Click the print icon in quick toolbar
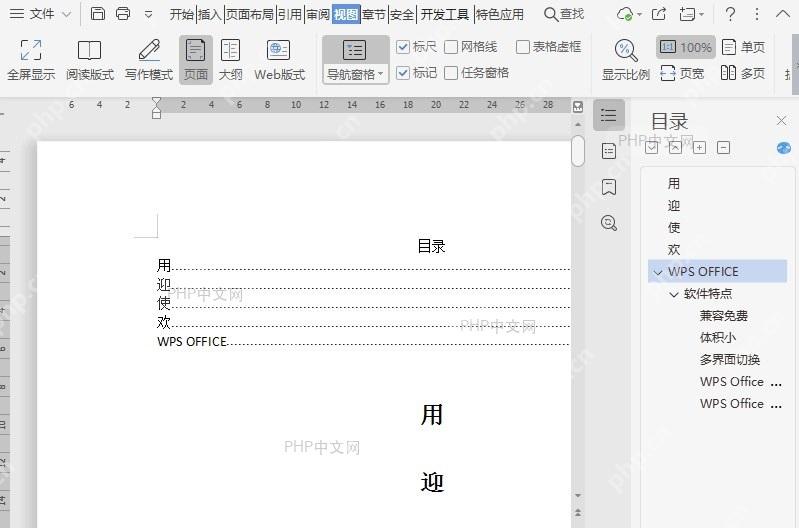This screenshot has width=799, height=528. pyautogui.click(x=123, y=13)
